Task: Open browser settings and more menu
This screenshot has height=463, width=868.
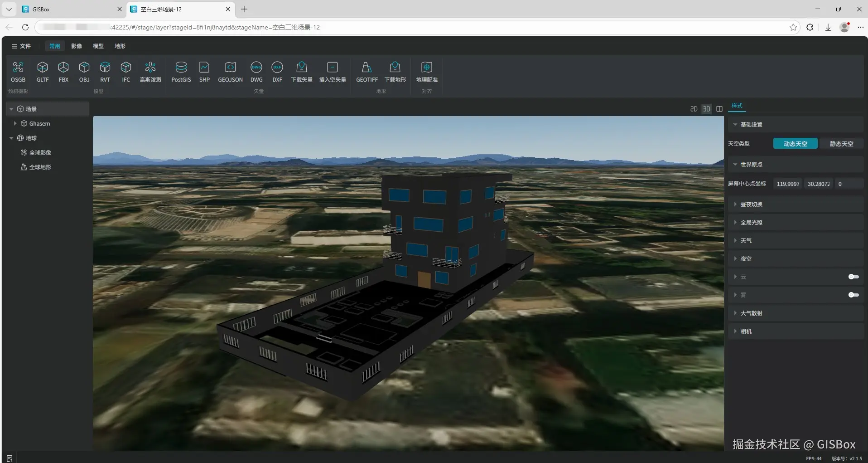Action: click(x=861, y=27)
